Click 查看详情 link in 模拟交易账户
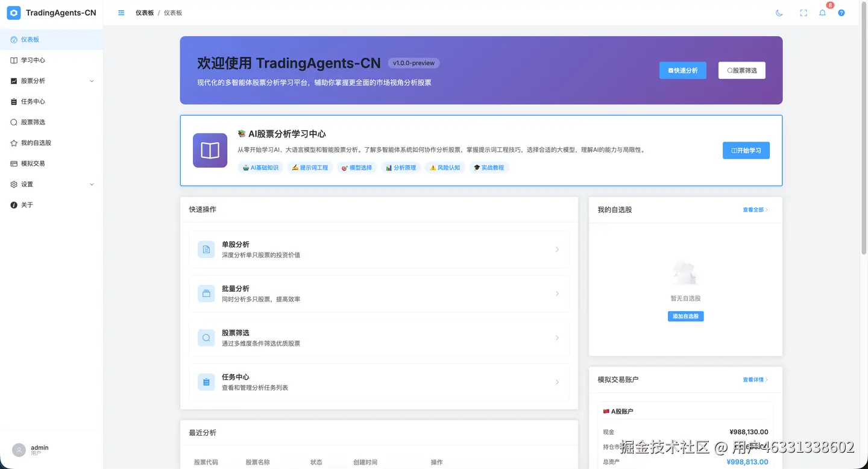The image size is (868, 469). point(755,380)
